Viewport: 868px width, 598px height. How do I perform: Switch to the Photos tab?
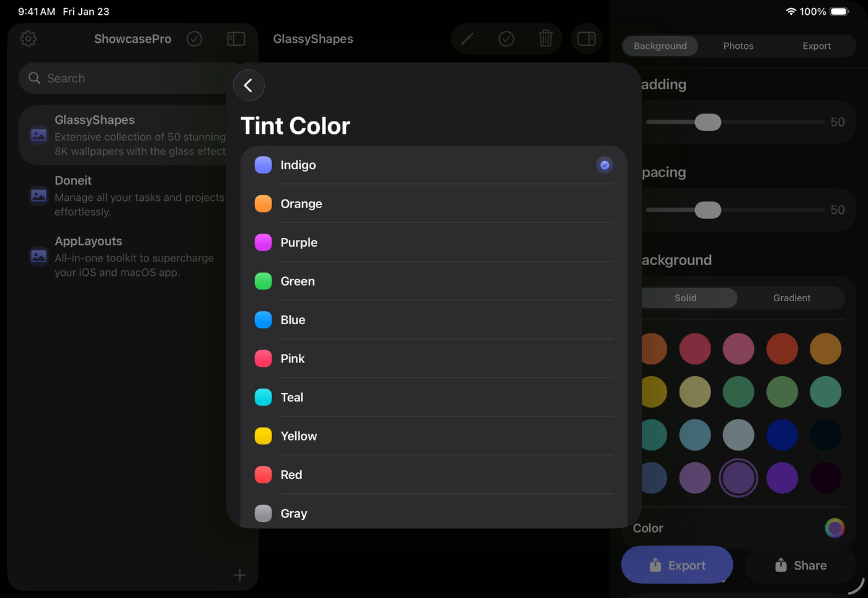pos(738,46)
